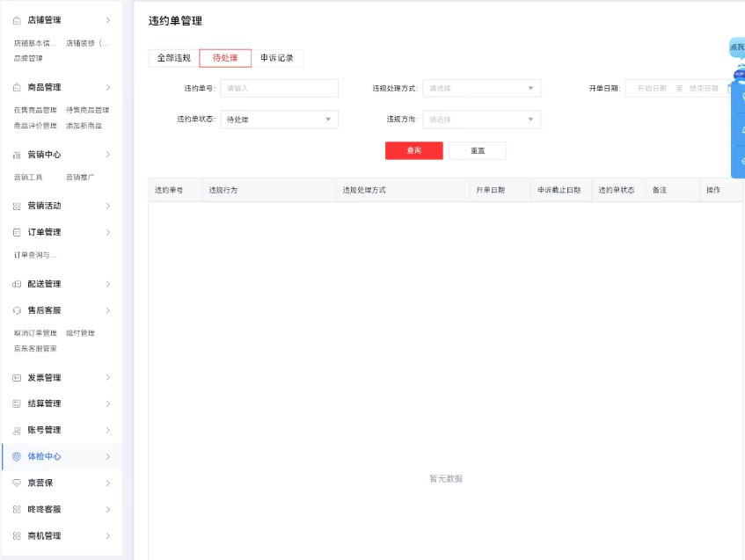Click the 京营保 icon in sidebar
Viewport: 745px width, 560px height.
17,484
